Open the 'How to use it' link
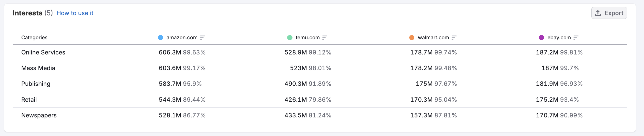 point(75,13)
